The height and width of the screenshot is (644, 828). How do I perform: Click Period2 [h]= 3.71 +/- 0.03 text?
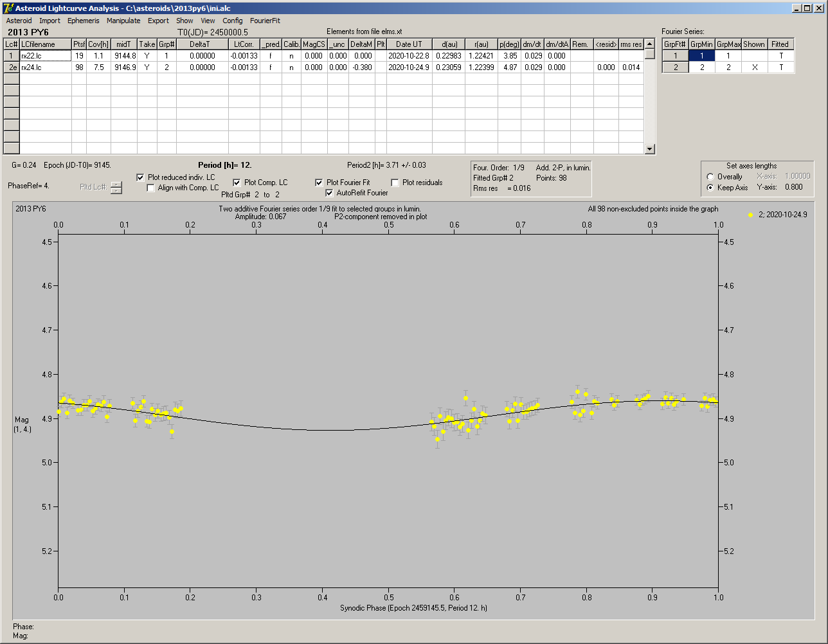[386, 165]
